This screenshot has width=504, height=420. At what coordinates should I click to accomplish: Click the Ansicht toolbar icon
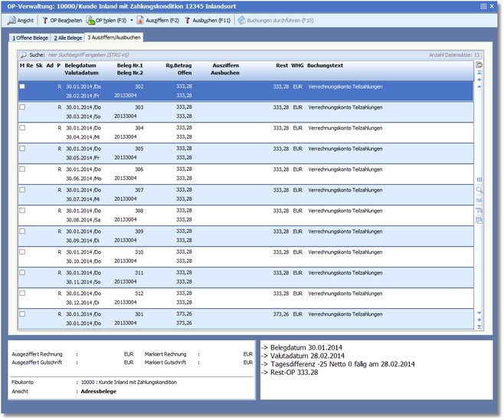[11, 20]
